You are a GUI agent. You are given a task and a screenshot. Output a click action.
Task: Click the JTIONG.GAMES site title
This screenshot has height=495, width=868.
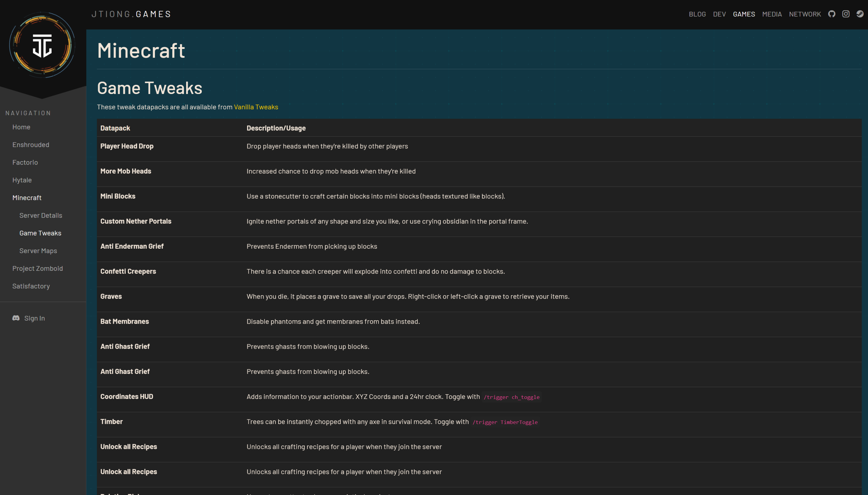point(131,14)
